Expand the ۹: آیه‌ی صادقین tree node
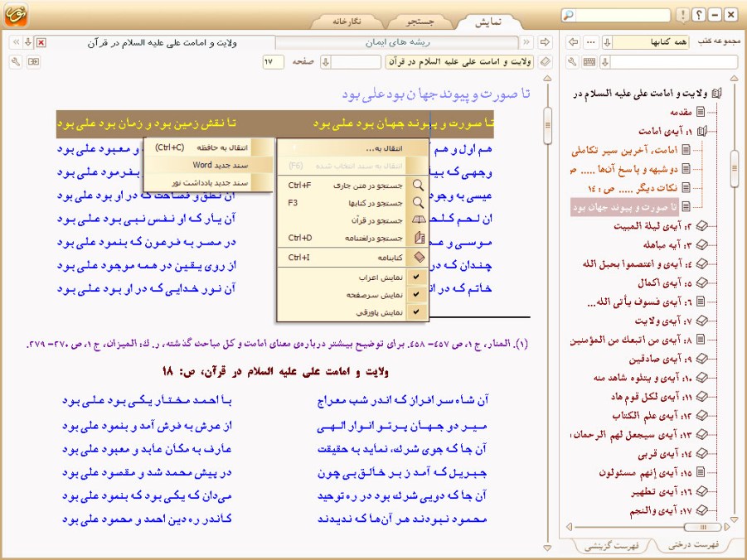 [x=701, y=359]
